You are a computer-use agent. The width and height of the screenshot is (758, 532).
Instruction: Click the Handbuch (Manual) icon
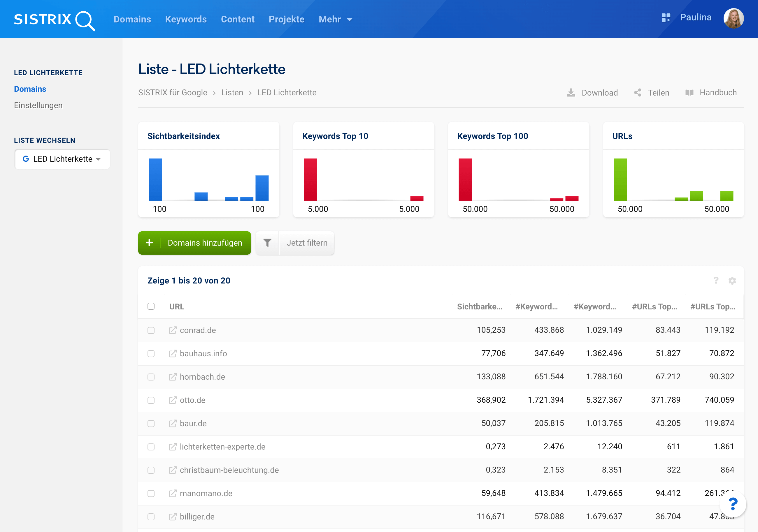[x=689, y=92]
